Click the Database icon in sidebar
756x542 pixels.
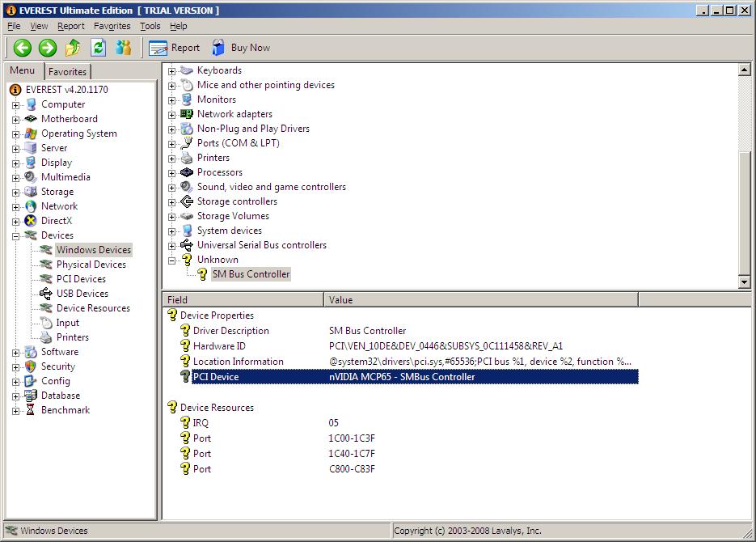point(31,396)
